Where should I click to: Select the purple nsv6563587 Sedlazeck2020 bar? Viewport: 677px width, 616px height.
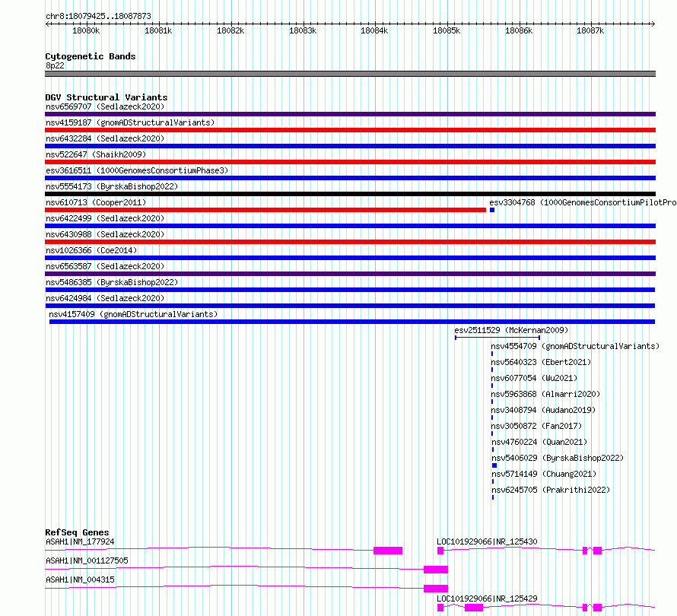350,274
